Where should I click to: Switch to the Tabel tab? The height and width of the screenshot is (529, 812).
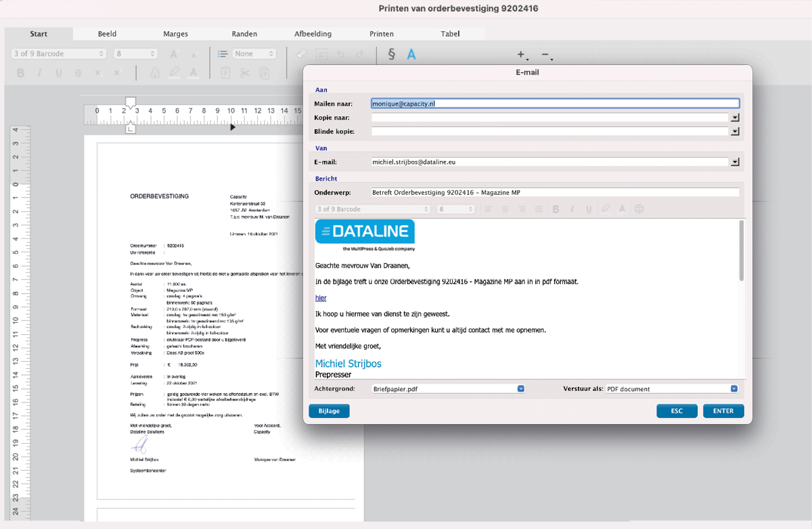coord(450,34)
